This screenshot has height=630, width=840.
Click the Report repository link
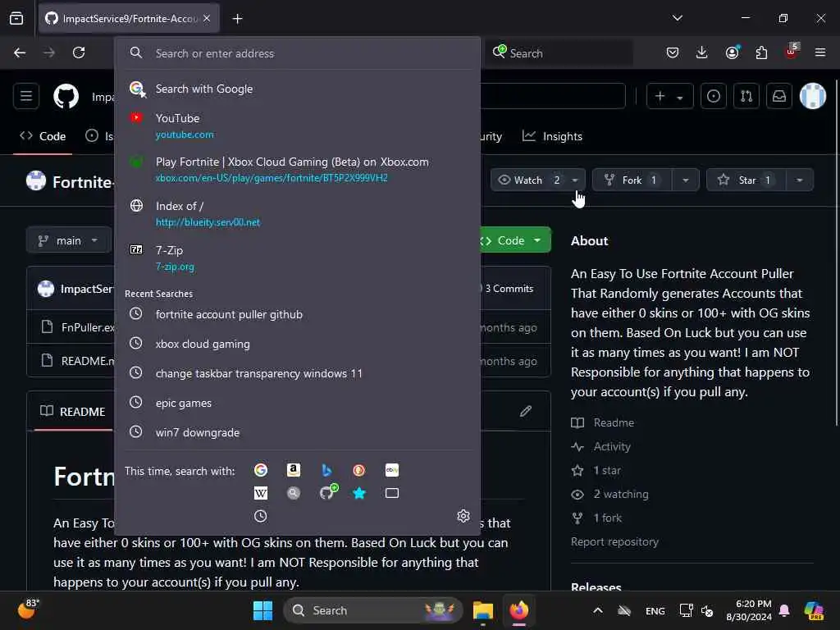pyautogui.click(x=614, y=541)
